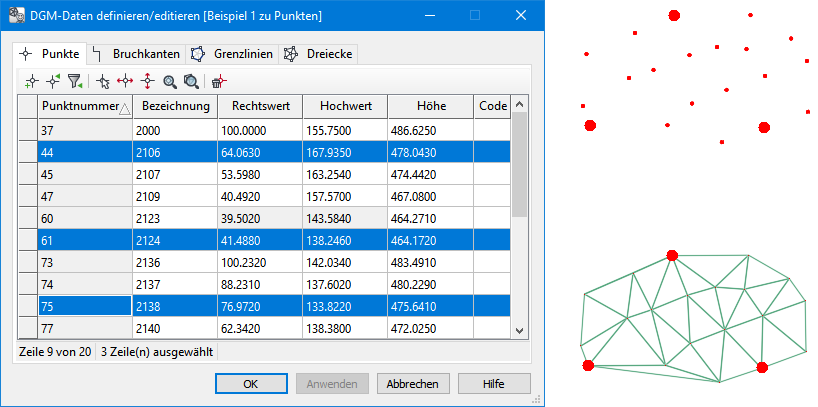818x407 pixels.
Task: Go to the Dreiecke tab
Action: pos(317,53)
